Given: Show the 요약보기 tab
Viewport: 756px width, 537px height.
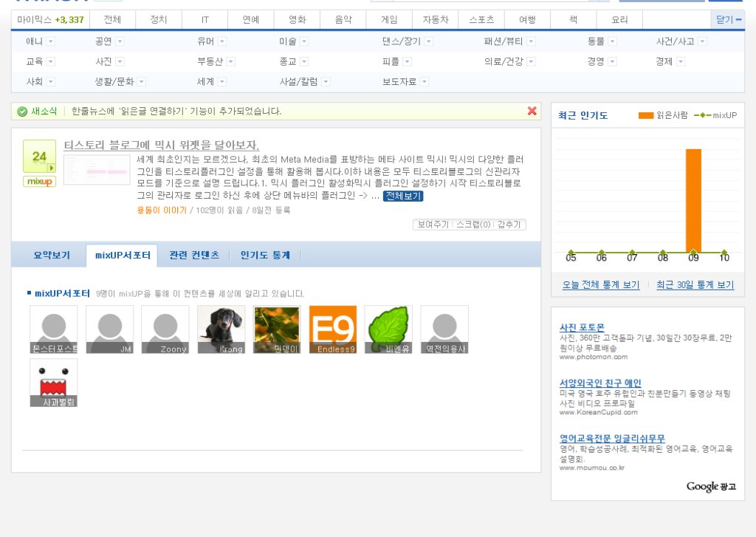Looking at the screenshot, I should point(52,256).
